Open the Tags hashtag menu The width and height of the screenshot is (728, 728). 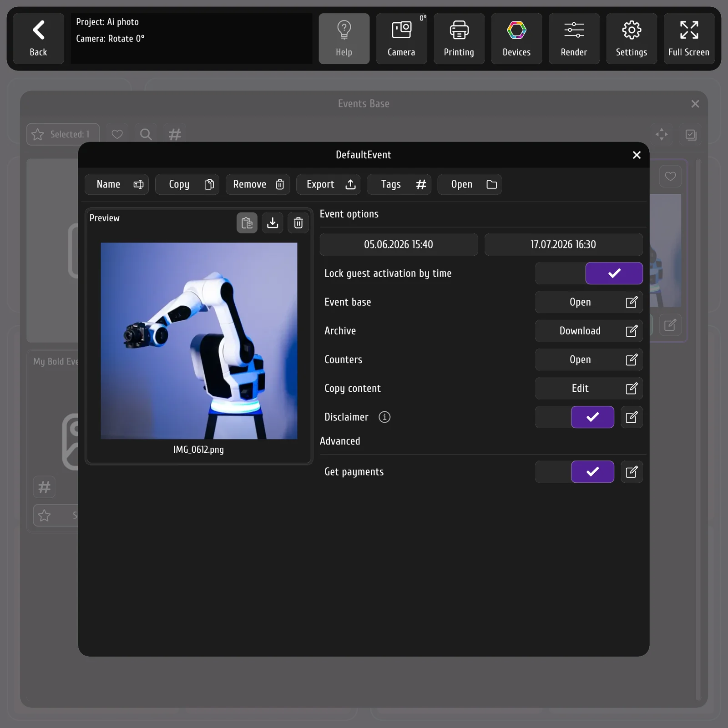click(399, 184)
